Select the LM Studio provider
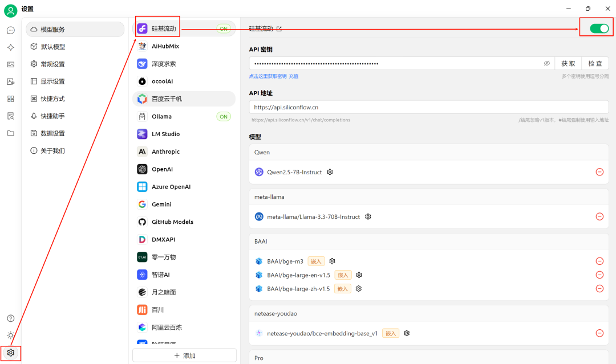616x364 pixels. [x=184, y=134]
